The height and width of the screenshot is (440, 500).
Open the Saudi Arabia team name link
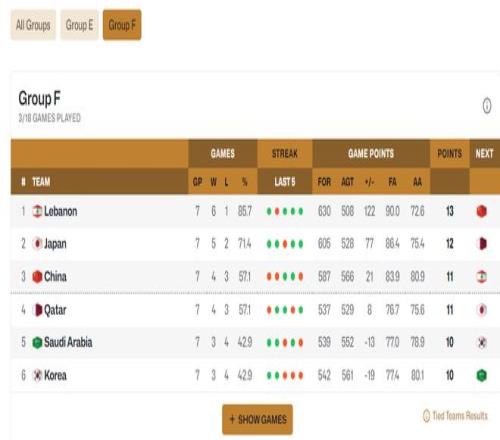click(68, 342)
